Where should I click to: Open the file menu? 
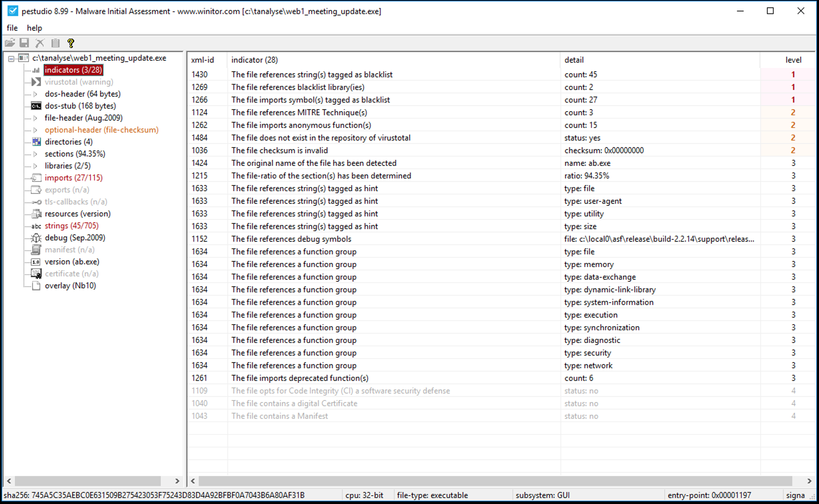(x=12, y=28)
